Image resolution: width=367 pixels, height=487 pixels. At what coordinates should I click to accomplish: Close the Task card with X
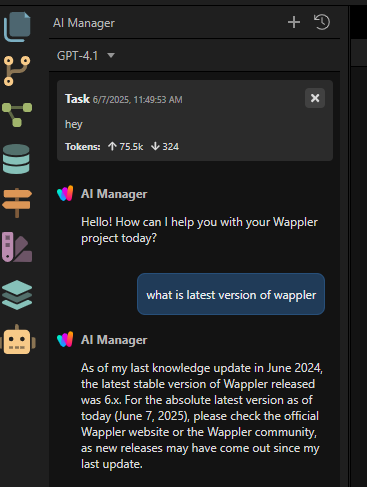point(315,98)
